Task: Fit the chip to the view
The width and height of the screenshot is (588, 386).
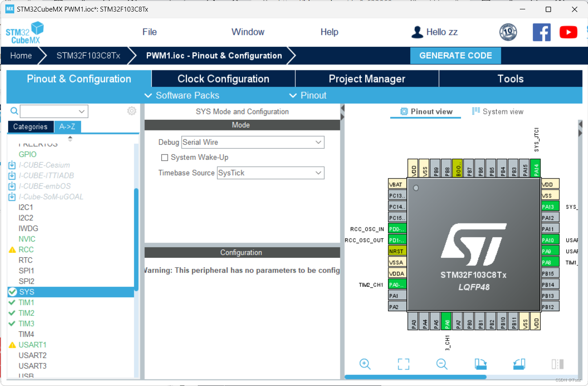Action: (404, 364)
